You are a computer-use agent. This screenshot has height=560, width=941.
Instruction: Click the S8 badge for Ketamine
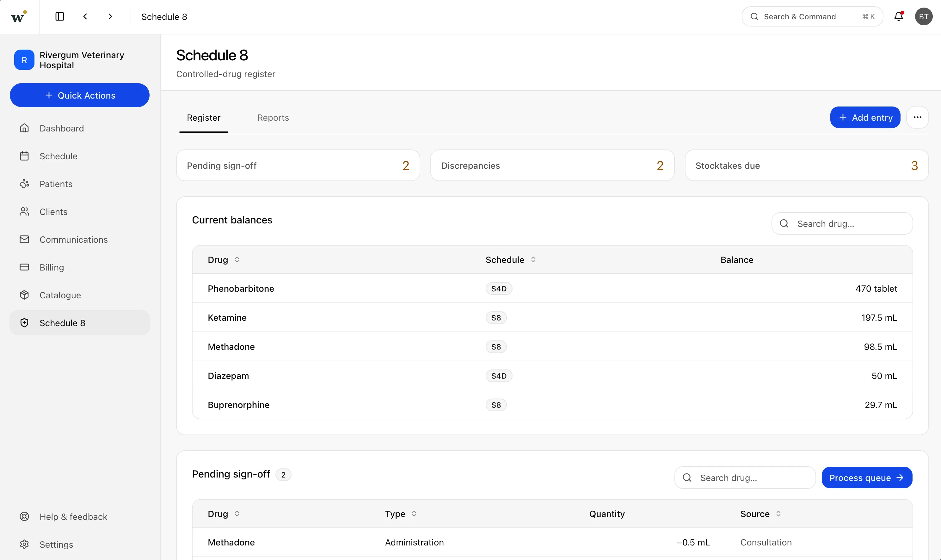(x=496, y=317)
